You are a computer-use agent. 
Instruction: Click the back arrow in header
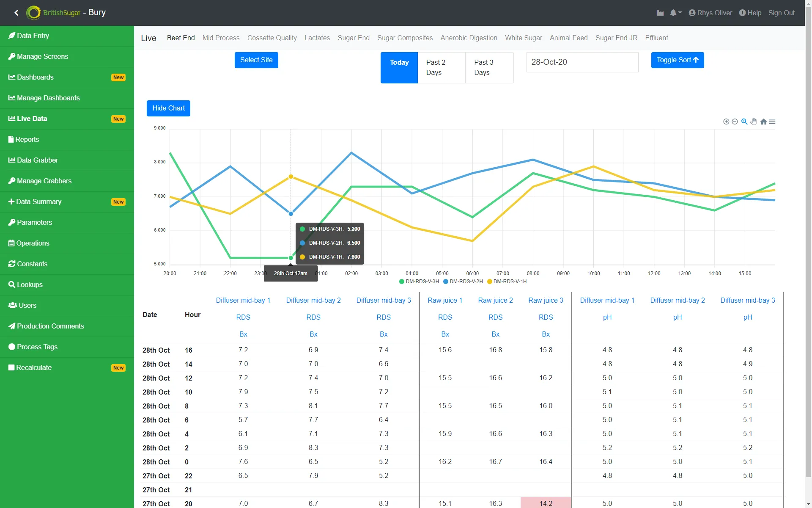pos(16,13)
